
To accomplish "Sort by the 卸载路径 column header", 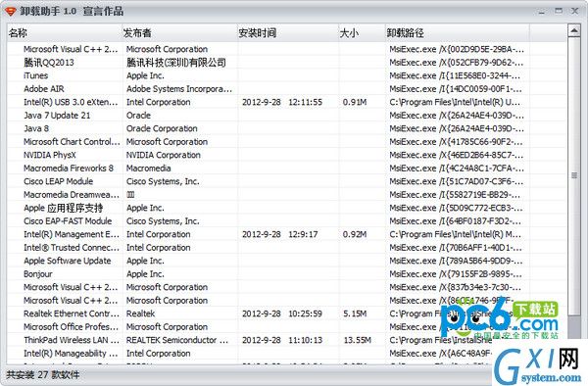I will click(x=457, y=33).
